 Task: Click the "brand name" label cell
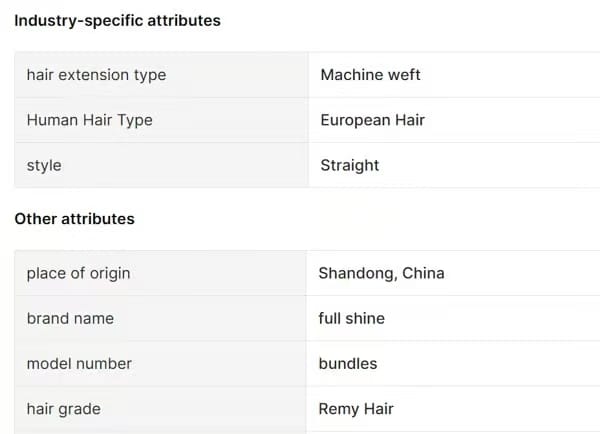click(70, 318)
